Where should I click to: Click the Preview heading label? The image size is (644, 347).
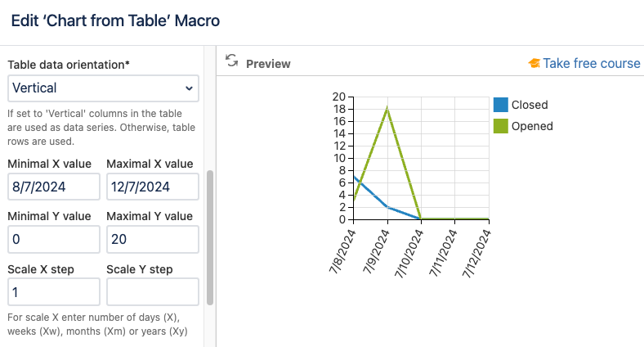click(268, 63)
